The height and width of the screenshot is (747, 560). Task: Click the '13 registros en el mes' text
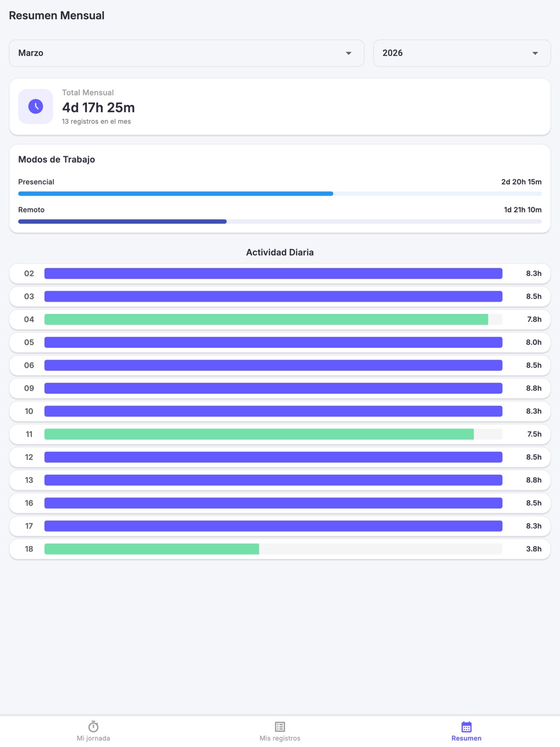(x=96, y=122)
